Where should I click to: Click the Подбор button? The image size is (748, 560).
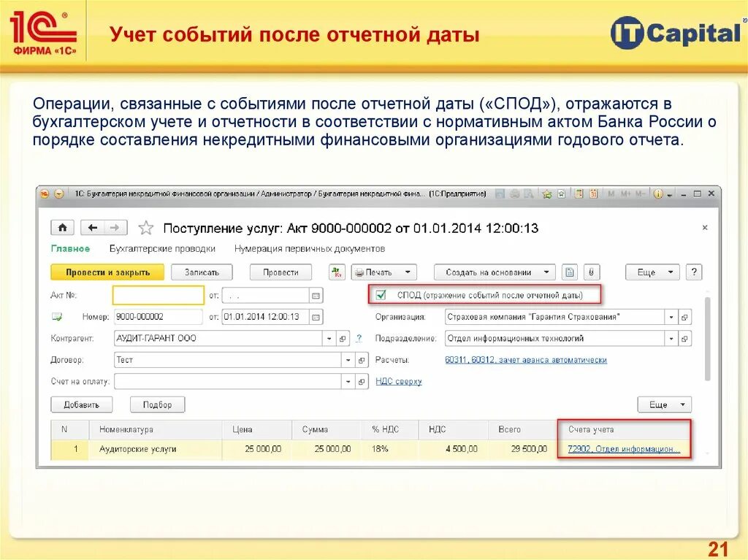[x=158, y=405]
